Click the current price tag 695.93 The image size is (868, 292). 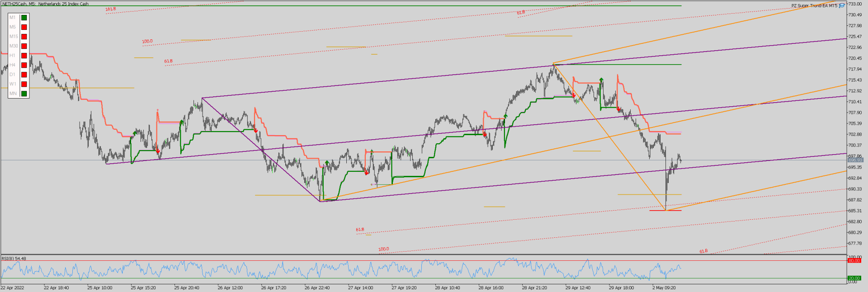click(x=855, y=160)
